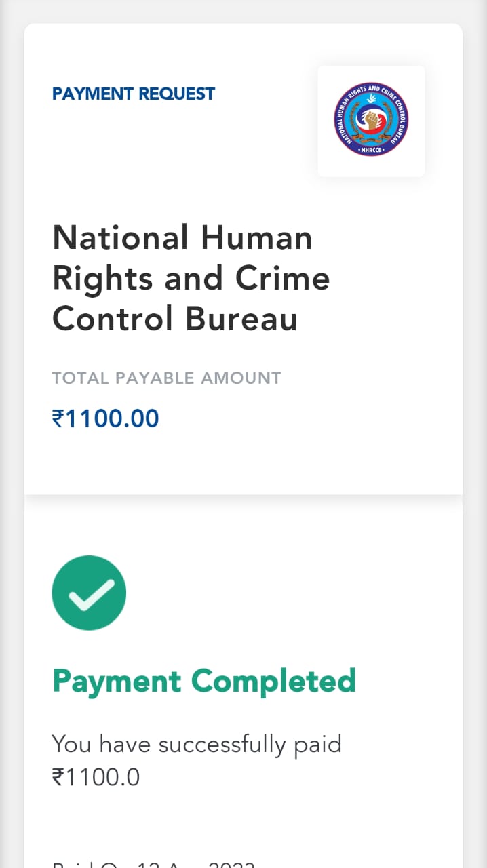Screen dimensions: 487x868
Task: Click the PAYMENT REQUEST header label
Action: tap(134, 94)
